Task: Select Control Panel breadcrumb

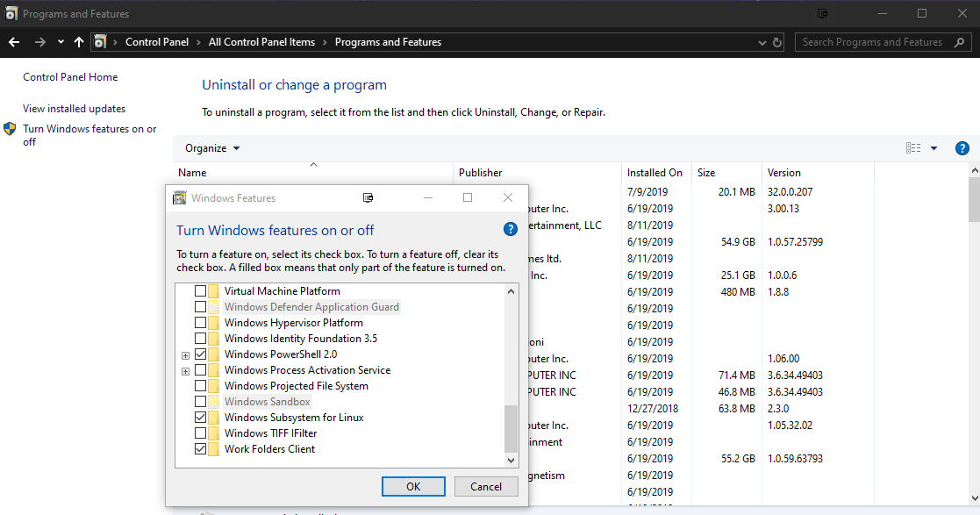Action: (157, 42)
